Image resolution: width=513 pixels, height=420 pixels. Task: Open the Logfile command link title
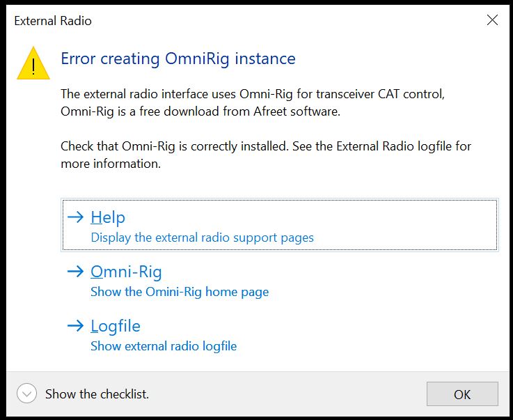pyautogui.click(x=116, y=326)
